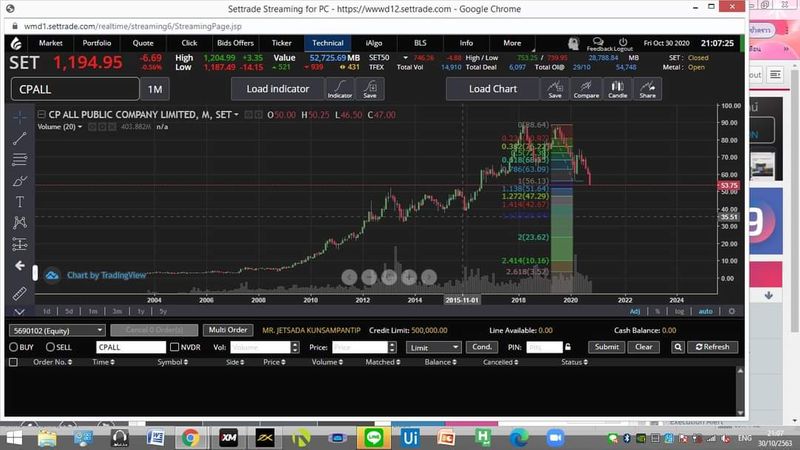Expand the Limit price type dropdown
Image resolution: width=800 pixels, height=450 pixels.
point(434,347)
